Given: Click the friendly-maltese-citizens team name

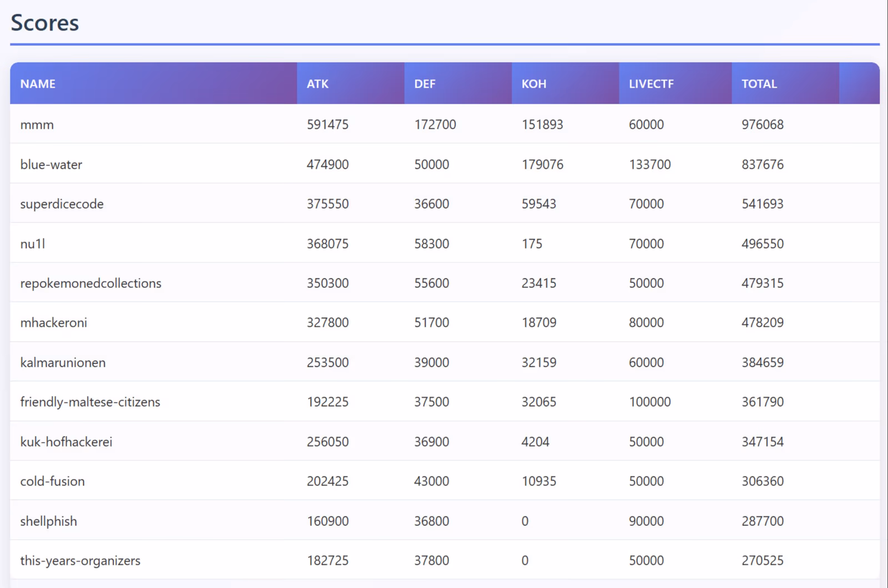Looking at the screenshot, I should tap(90, 402).
